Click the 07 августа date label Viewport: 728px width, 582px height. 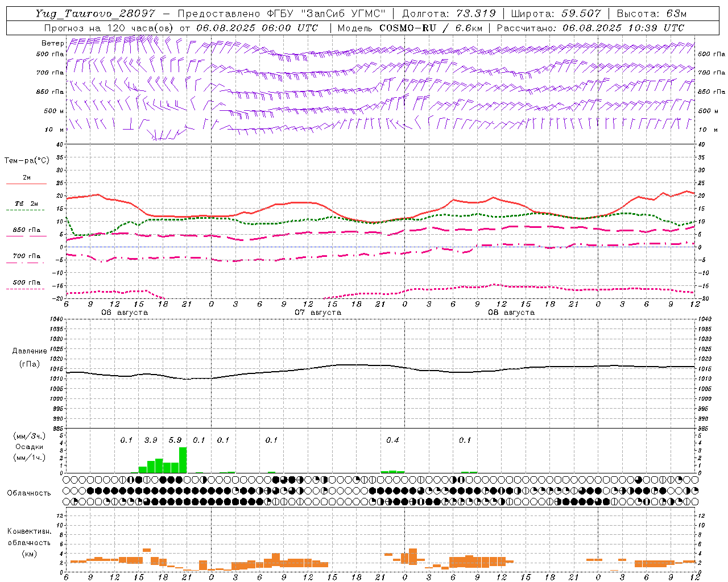tap(318, 313)
